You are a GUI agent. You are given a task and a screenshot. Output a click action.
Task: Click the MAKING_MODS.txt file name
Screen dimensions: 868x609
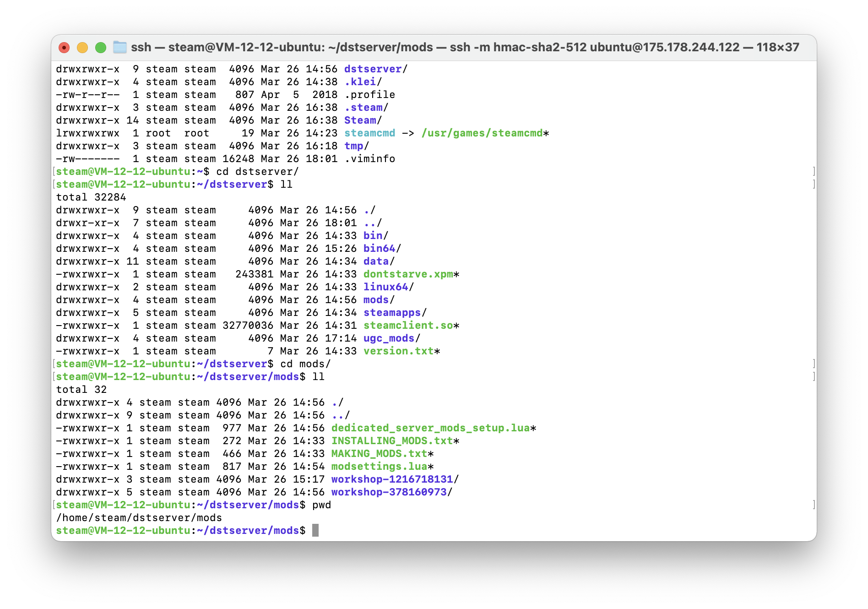coord(379,454)
